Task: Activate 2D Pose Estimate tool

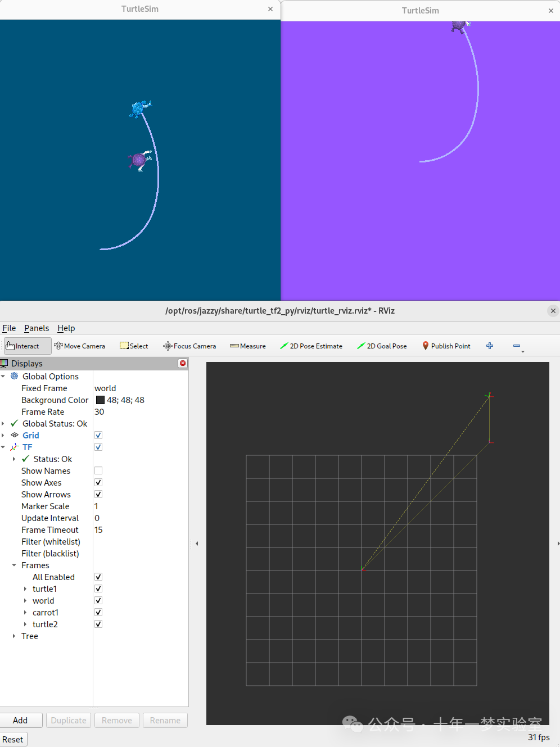Action: pyautogui.click(x=311, y=346)
